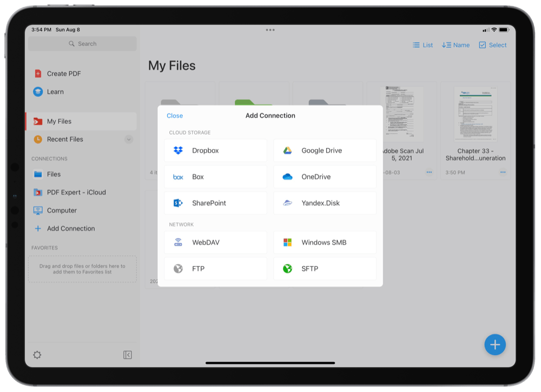The height and width of the screenshot is (392, 541).
Task: Open the Computer connection
Action: pyautogui.click(x=82, y=210)
